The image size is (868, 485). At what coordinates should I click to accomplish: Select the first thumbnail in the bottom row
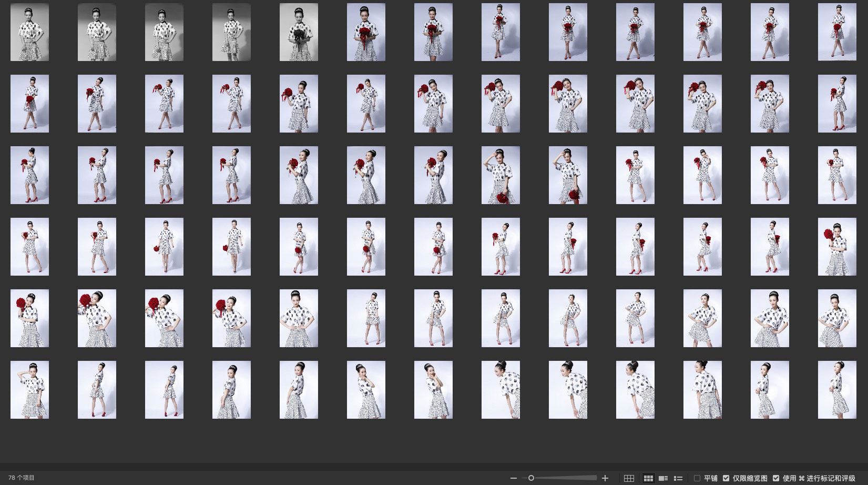(29, 390)
